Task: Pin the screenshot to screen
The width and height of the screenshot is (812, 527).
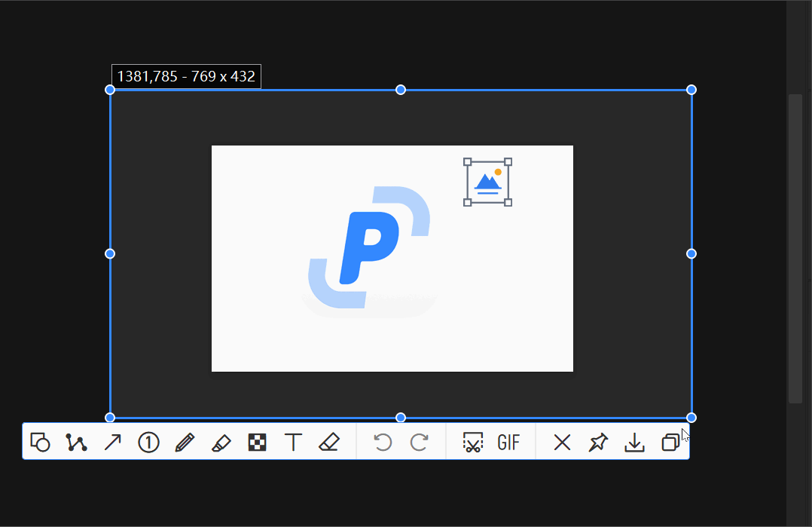Action: pyautogui.click(x=598, y=443)
